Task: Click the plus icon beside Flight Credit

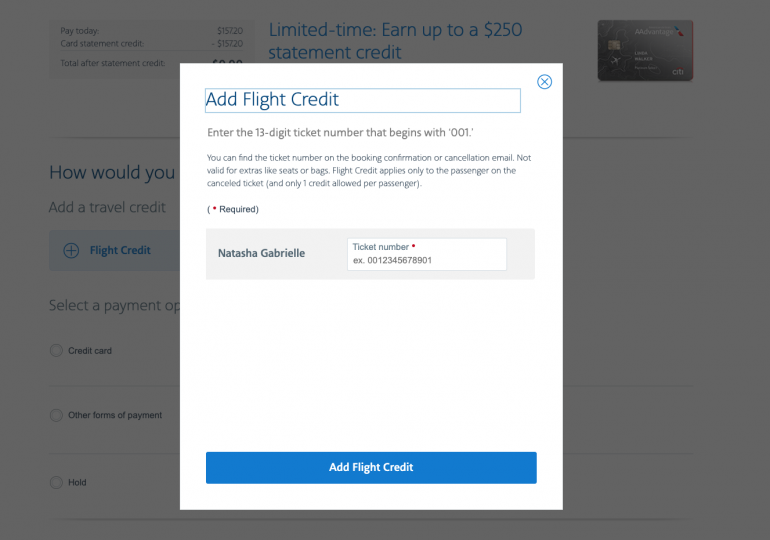Action: (71, 251)
